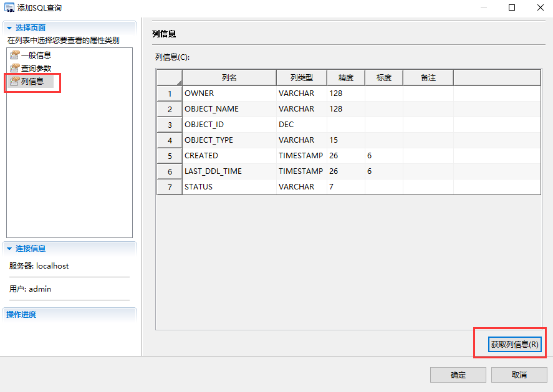Click the 用户: admin text
This screenshot has height=392, width=553.
point(30,289)
